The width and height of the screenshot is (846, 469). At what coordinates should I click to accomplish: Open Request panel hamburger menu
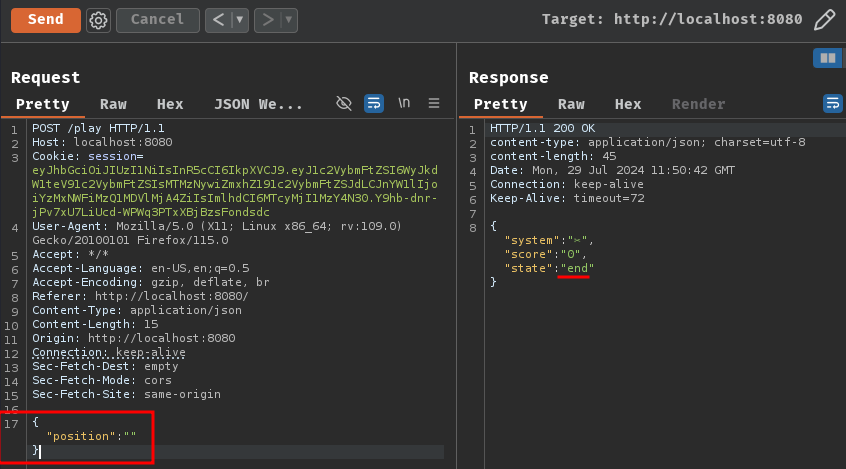pyautogui.click(x=434, y=103)
